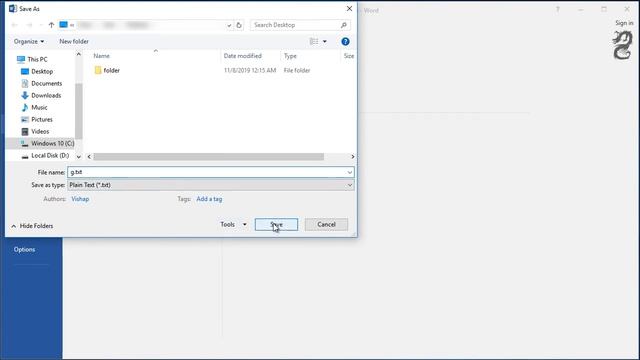Image resolution: width=640 pixels, height=360 pixels.
Task: Click the file list horizontal scrollbar thumb
Action: [209, 157]
